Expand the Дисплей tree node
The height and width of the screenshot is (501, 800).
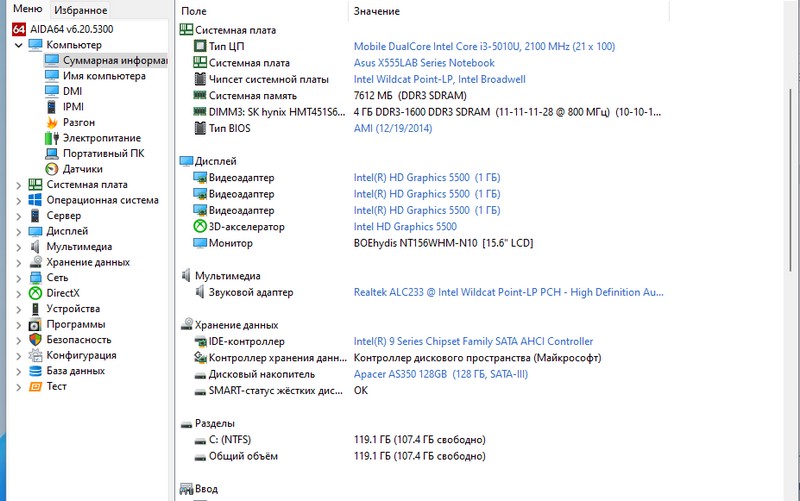coord(18,232)
